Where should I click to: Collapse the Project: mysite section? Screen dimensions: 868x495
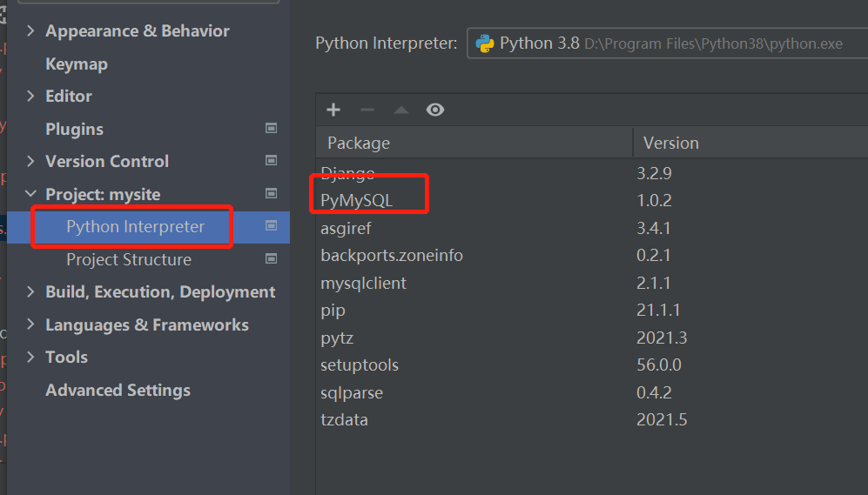(x=31, y=194)
